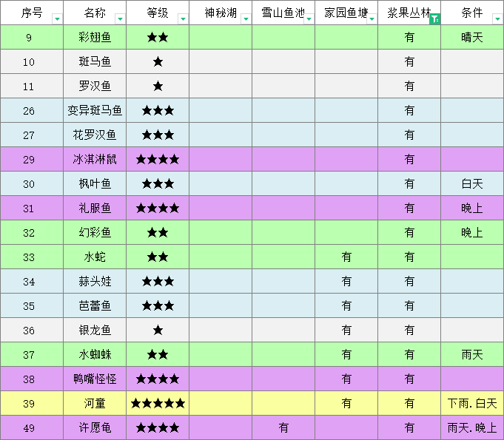Open the 序号 column filter dropdown
The image size is (504, 440).
57,19
